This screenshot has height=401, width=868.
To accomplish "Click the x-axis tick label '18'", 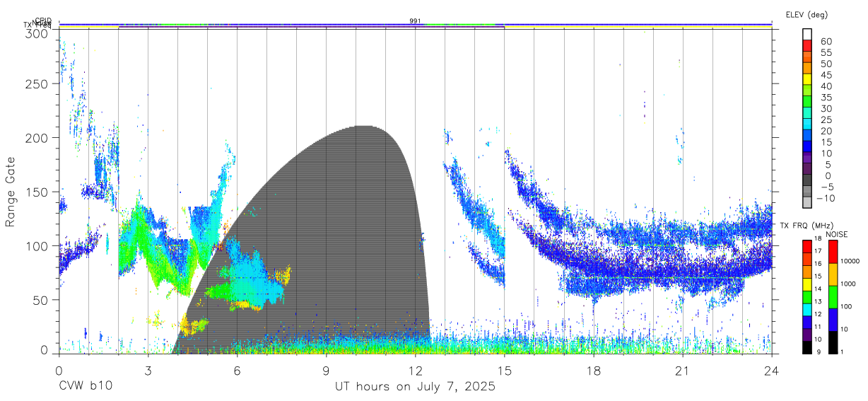I will point(593,370).
